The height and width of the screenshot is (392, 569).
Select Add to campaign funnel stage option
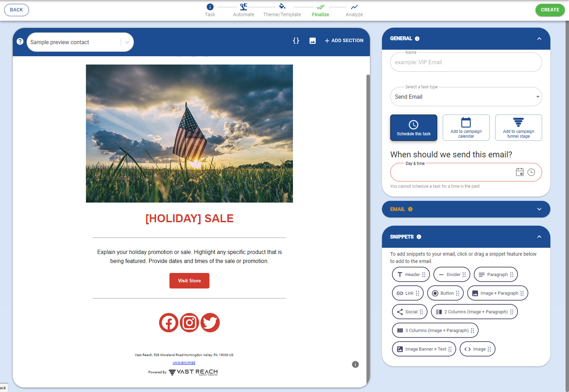click(x=519, y=128)
